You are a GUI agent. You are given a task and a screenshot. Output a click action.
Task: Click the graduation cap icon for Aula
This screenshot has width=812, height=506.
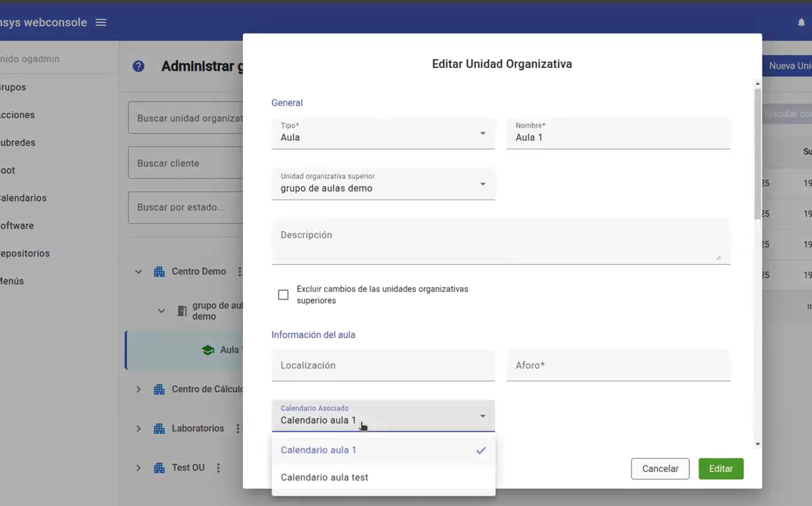tap(208, 350)
